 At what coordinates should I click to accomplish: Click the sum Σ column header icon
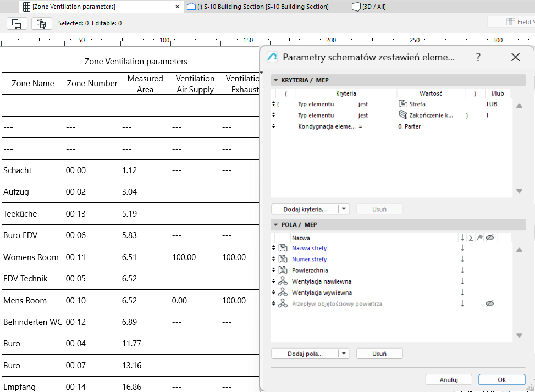coord(471,238)
